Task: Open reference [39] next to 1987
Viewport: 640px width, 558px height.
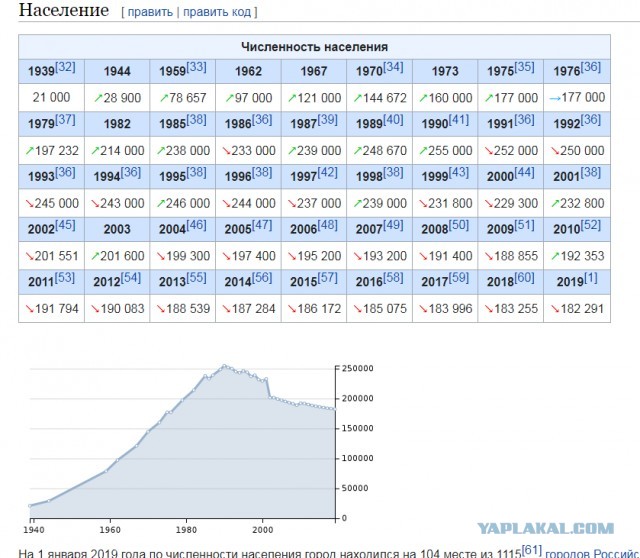Action: tap(327, 120)
